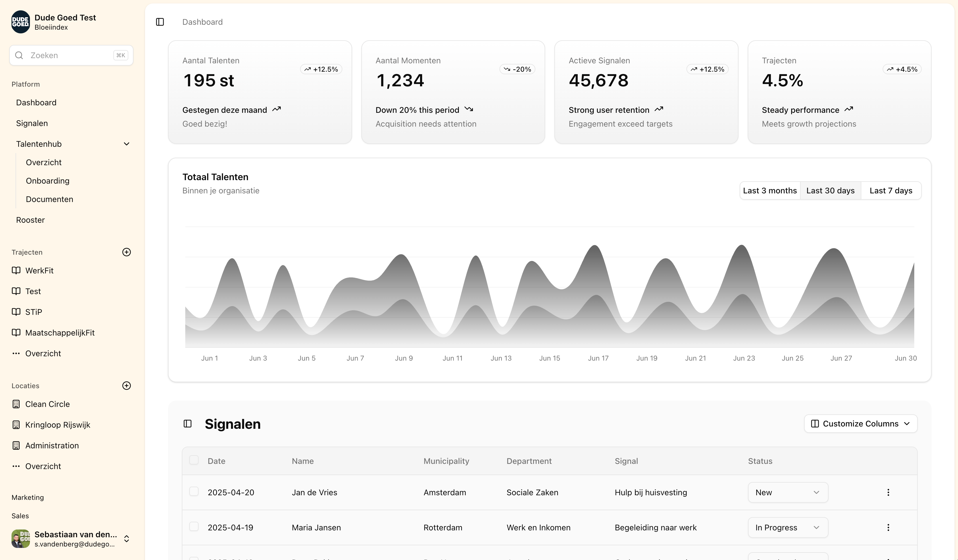Open the WerkFit book icon item
The height and width of the screenshot is (560, 958).
[x=16, y=270]
